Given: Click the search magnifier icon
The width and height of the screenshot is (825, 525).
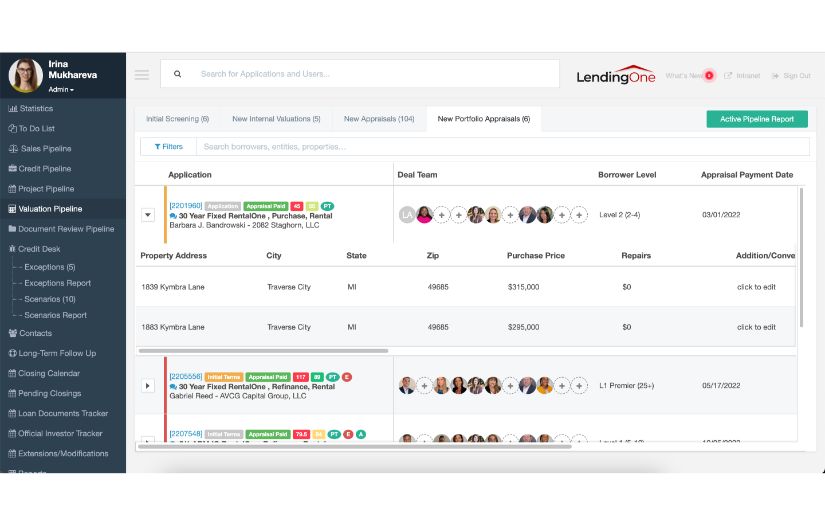Looking at the screenshot, I should [178, 74].
